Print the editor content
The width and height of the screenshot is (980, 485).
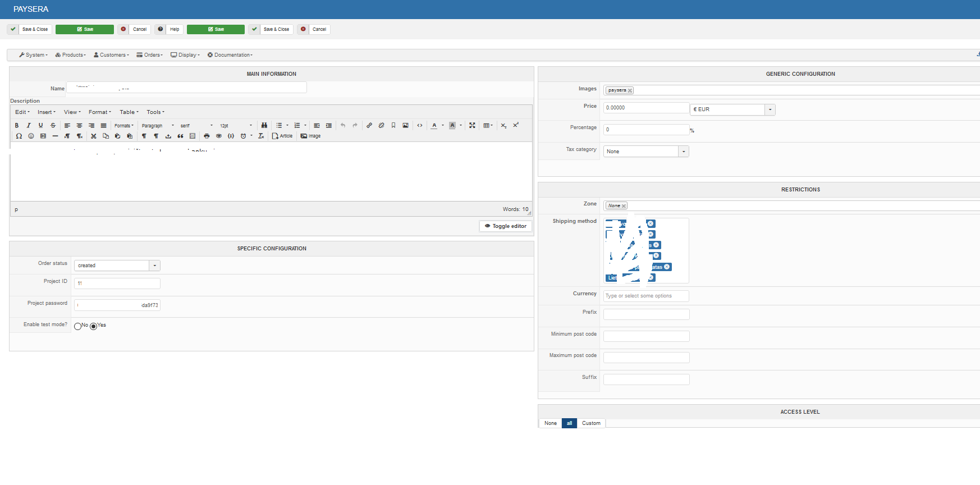click(x=207, y=136)
